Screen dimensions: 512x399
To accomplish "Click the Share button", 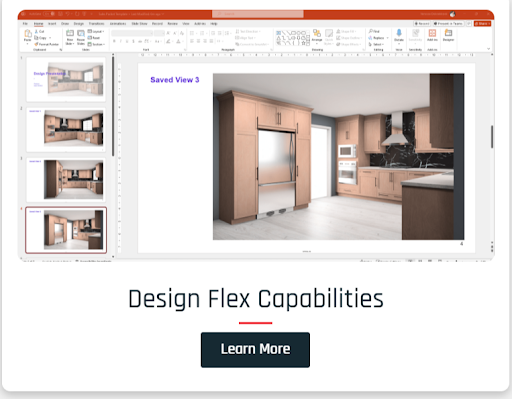I will click(482, 24).
